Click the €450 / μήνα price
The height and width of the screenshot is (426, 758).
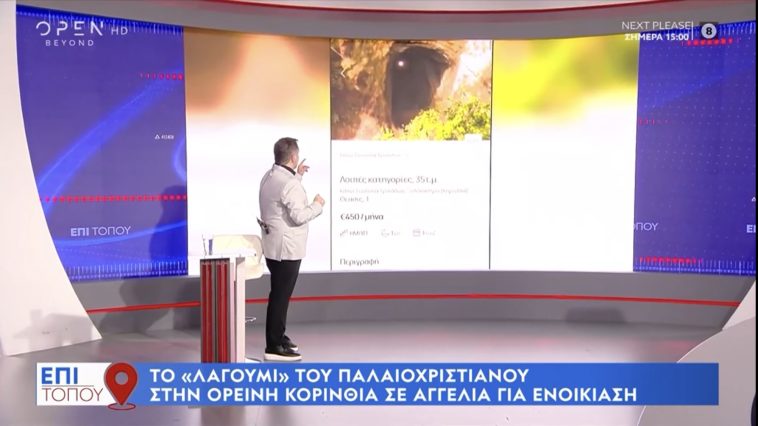[x=361, y=214]
